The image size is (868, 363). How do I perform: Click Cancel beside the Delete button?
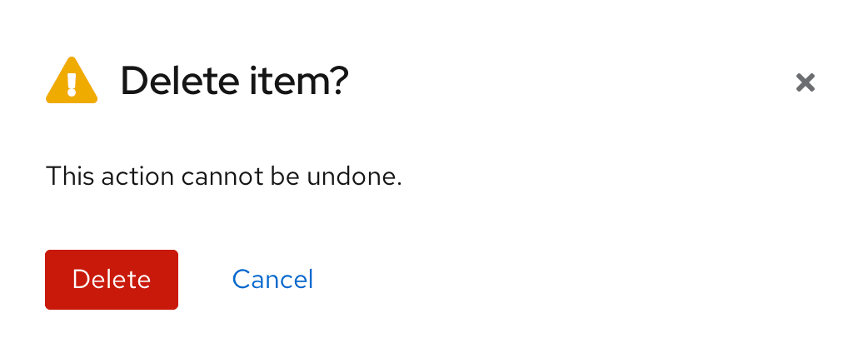click(272, 279)
